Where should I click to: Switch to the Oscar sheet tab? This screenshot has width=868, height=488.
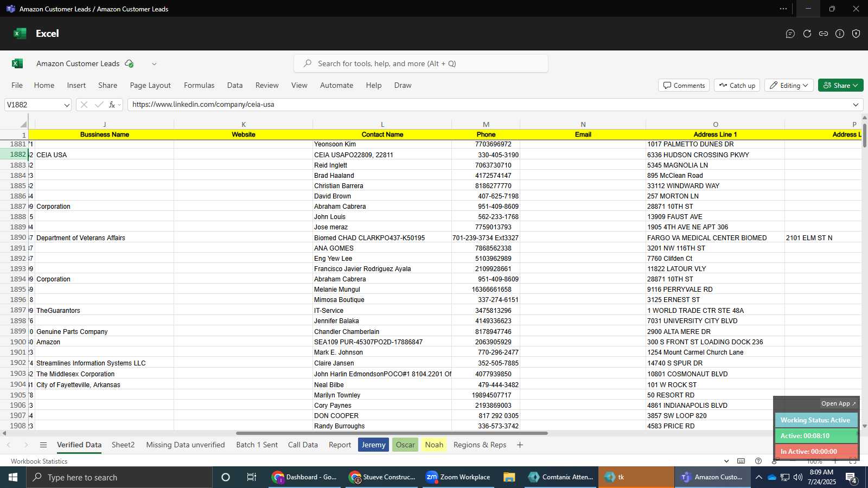(x=405, y=445)
